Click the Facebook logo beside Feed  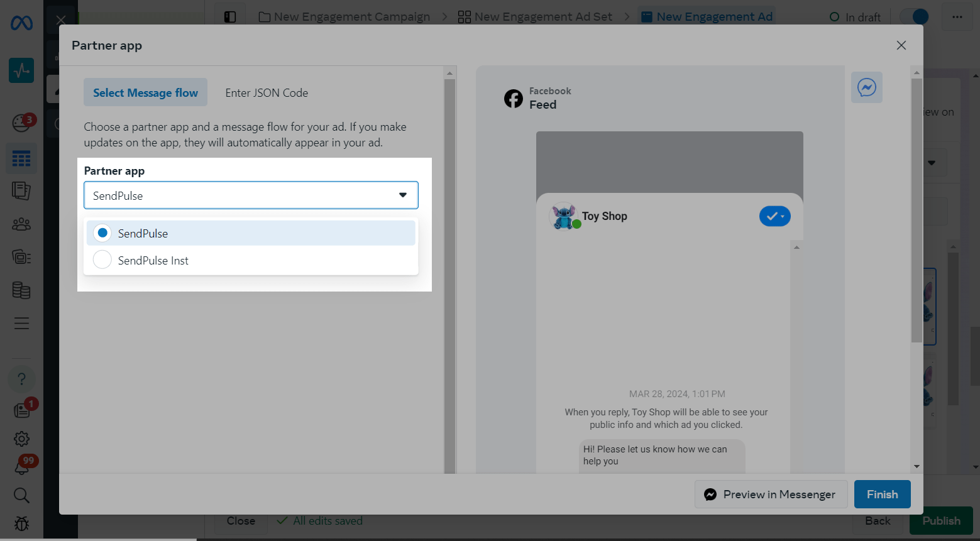point(514,99)
